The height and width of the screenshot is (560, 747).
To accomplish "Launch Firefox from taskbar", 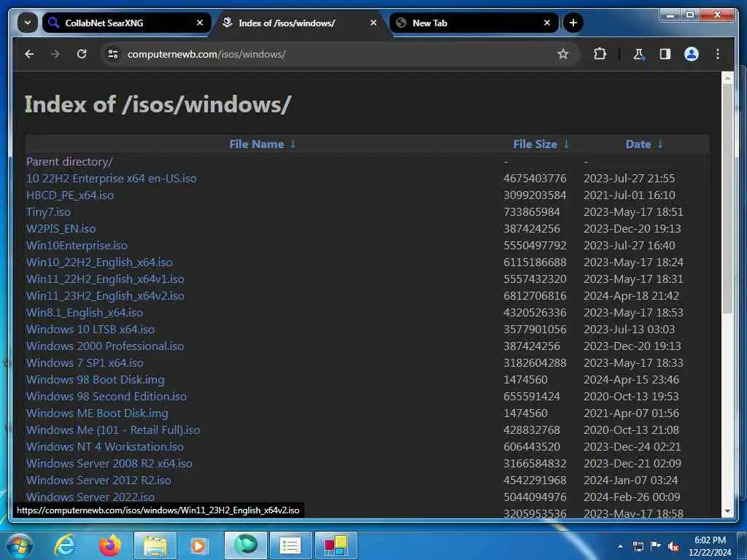I will click(x=110, y=545).
